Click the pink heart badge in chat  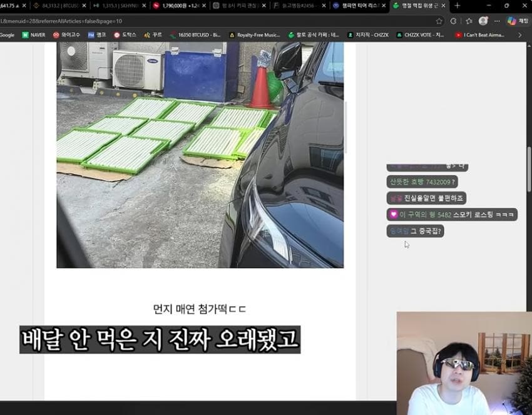click(393, 215)
